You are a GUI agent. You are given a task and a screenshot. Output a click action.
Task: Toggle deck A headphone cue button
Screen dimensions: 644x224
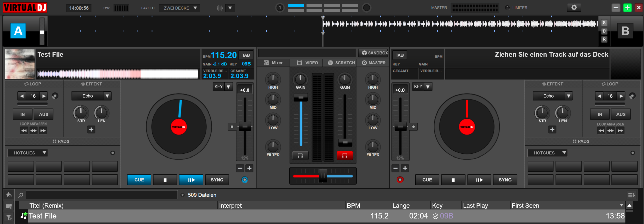tap(300, 155)
